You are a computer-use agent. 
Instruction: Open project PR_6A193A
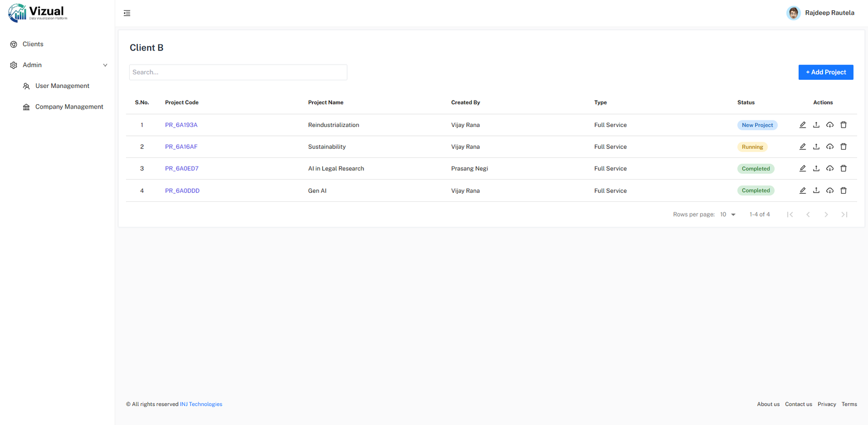[181, 125]
